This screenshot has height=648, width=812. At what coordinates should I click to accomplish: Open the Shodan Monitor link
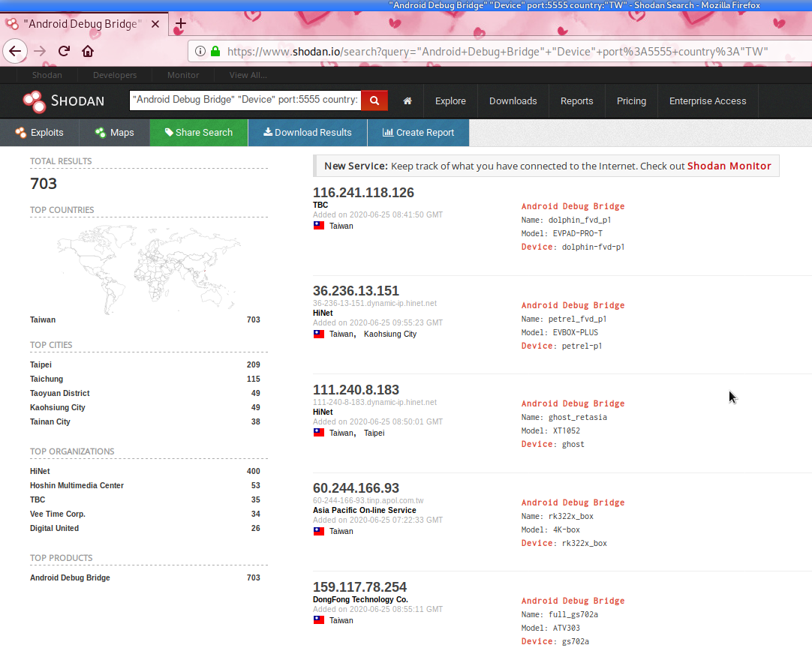point(729,166)
